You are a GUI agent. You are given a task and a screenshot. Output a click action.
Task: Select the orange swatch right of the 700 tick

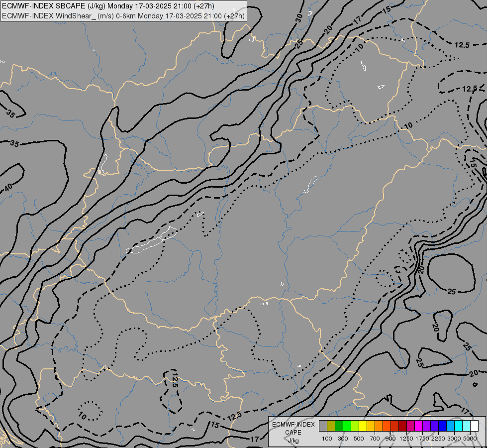click(379, 426)
